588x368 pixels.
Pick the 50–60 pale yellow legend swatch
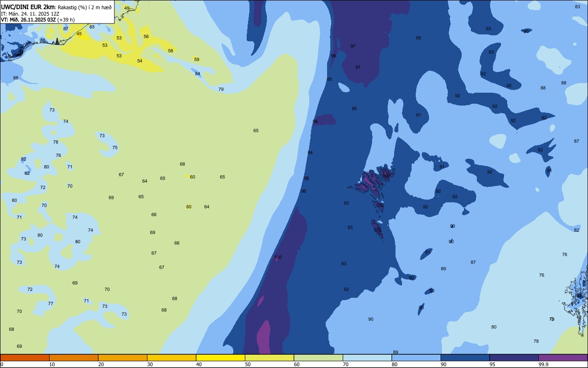point(269,357)
